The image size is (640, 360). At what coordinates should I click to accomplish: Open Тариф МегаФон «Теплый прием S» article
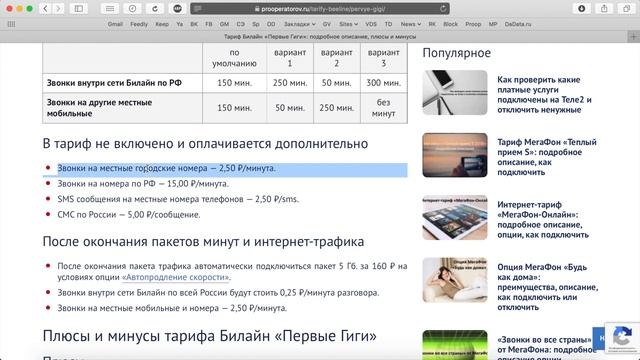(547, 157)
